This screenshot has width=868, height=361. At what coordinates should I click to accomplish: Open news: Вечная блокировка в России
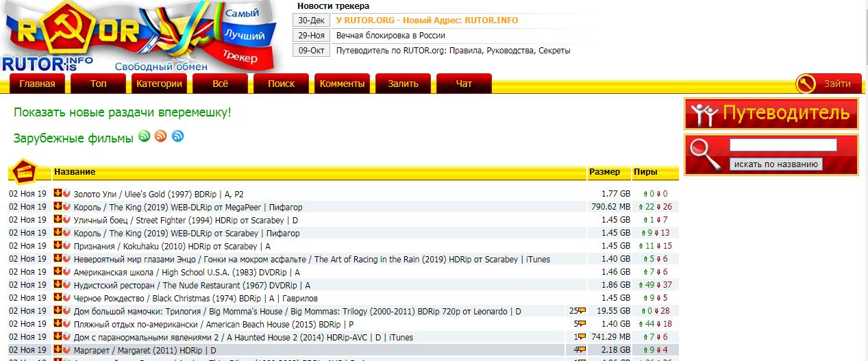pos(390,35)
